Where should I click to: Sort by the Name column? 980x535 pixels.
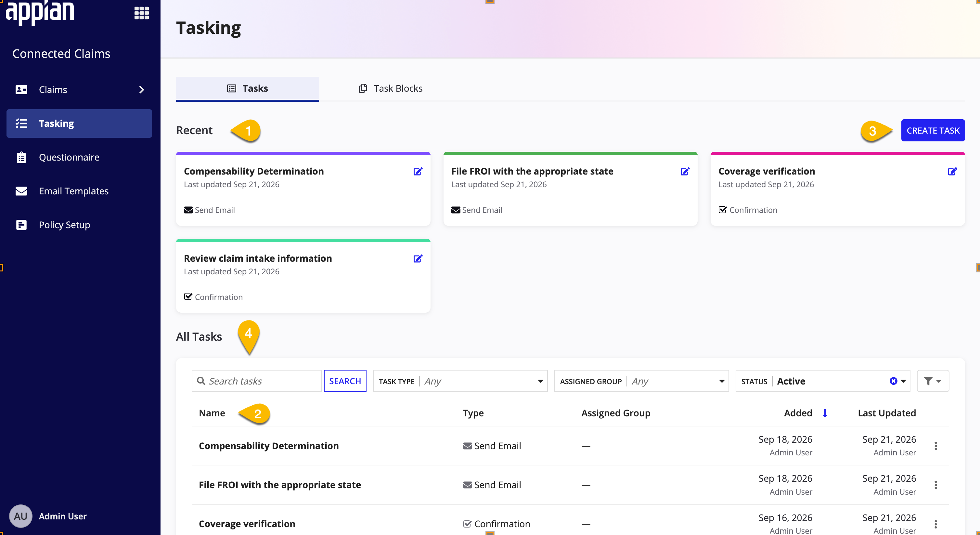point(212,413)
